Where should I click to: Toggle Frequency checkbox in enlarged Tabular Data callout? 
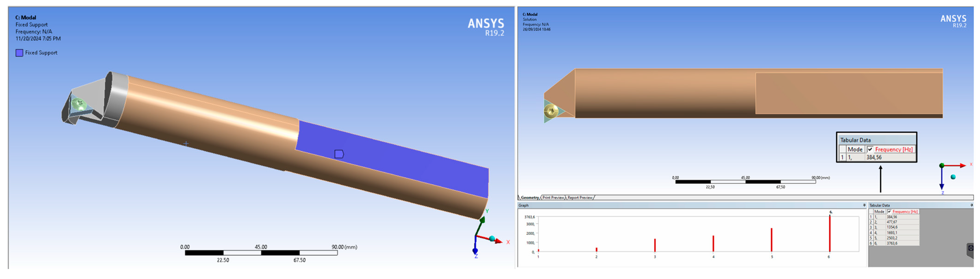pos(870,149)
